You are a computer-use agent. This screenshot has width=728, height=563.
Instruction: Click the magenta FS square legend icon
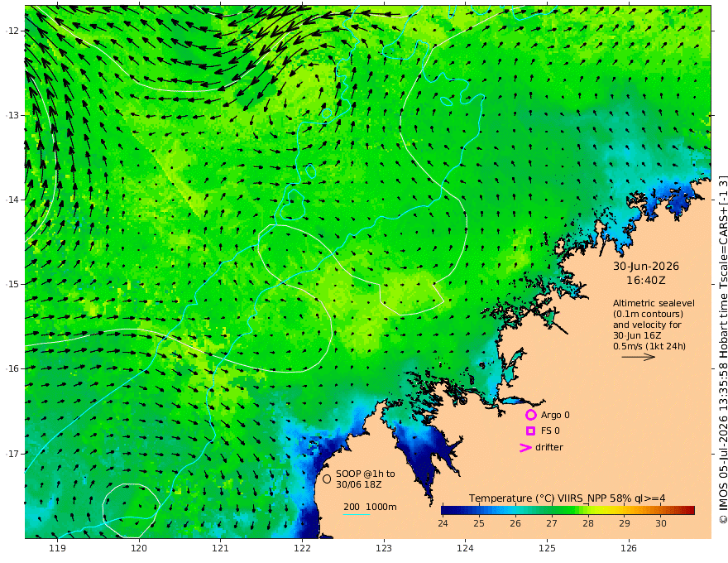click(x=530, y=431)
